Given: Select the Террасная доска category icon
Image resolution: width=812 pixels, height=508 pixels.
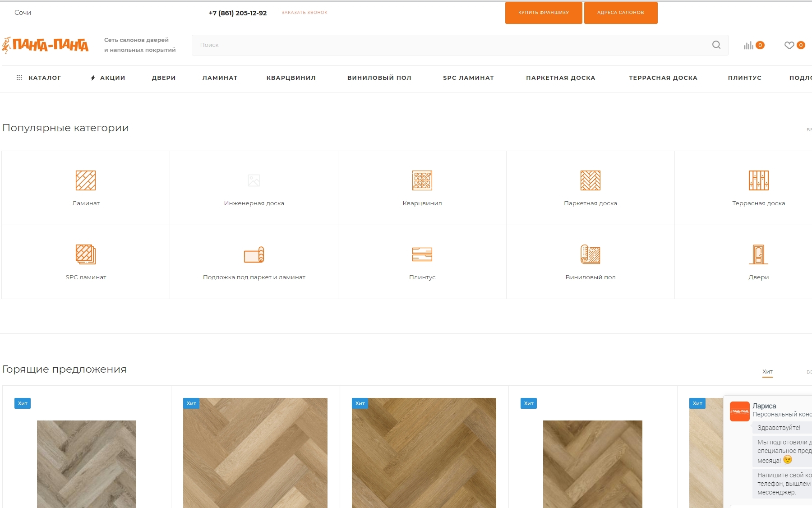Looking at the screenshot, I should click(x=759, y=180).
